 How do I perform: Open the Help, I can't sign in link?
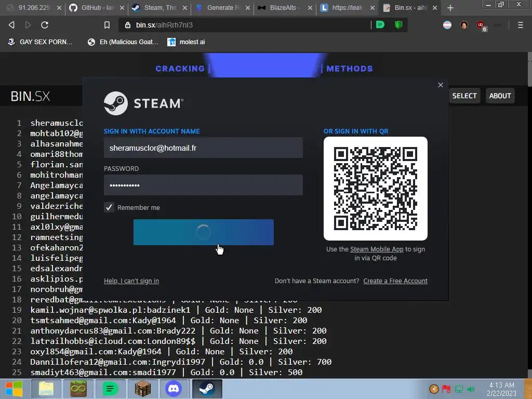click(x=131, y=281)
